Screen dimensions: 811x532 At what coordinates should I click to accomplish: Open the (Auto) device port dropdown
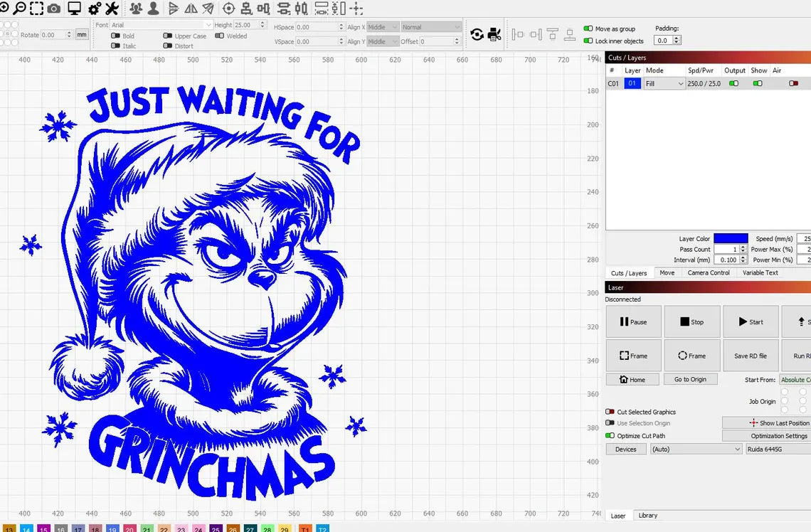coord(696,449)
